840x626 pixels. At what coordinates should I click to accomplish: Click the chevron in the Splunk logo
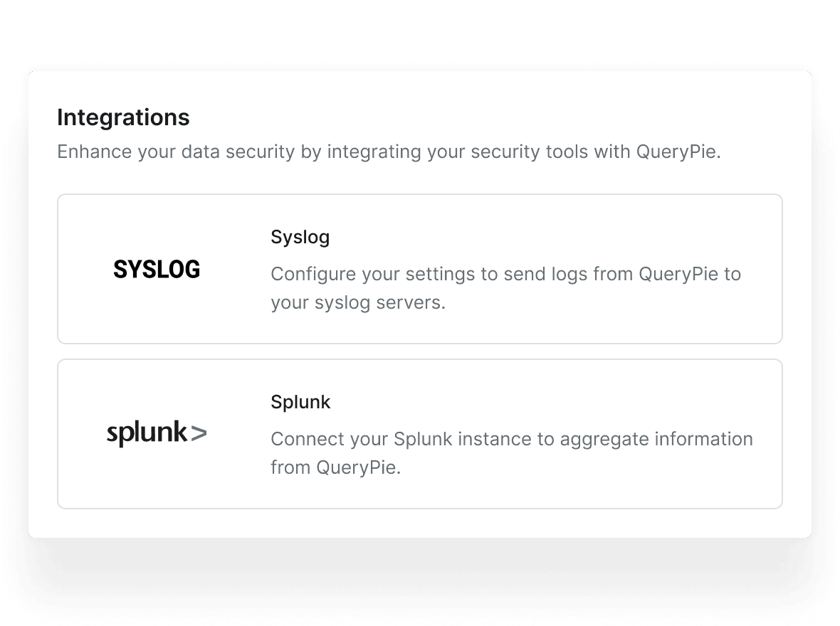pyautogui.click(x=199, y=433)
